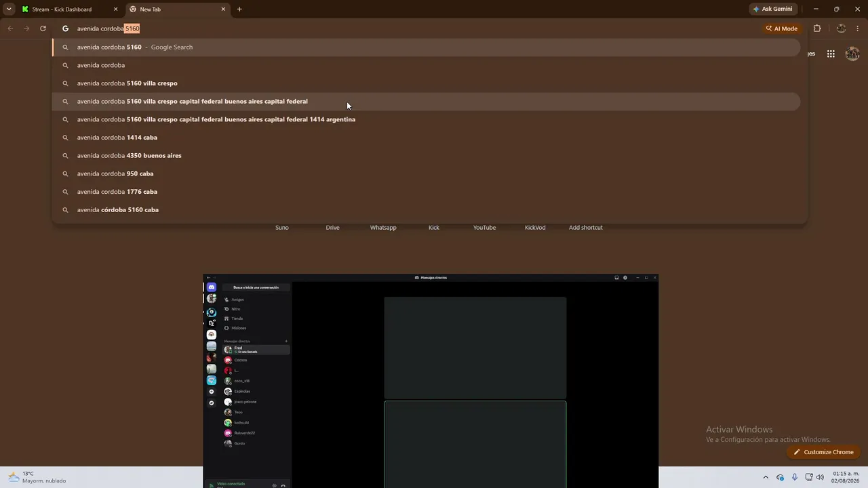Image resolution: width=868 pixels, height=488 pixels.
Task: Close the Stream - Kick Dashboard tab
Action: click(115, 9)
